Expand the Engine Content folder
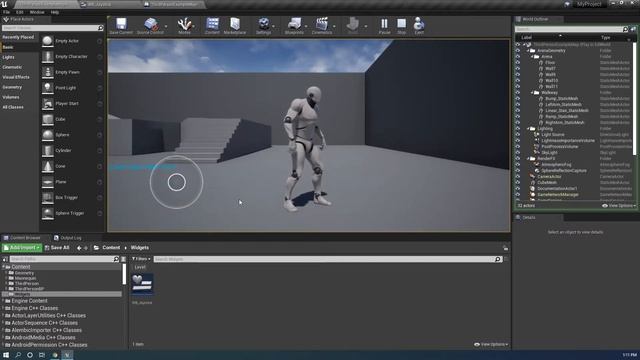640x360 pixels. tap(3, 301)
